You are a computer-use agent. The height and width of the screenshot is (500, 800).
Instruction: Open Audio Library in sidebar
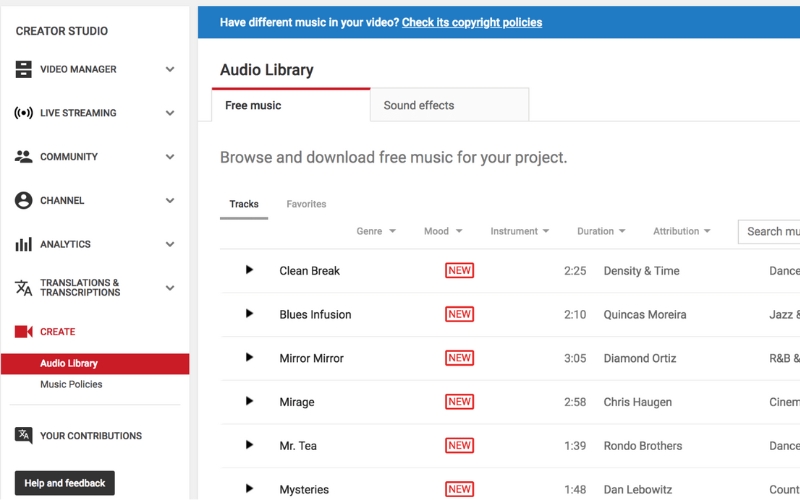point(95,364)
